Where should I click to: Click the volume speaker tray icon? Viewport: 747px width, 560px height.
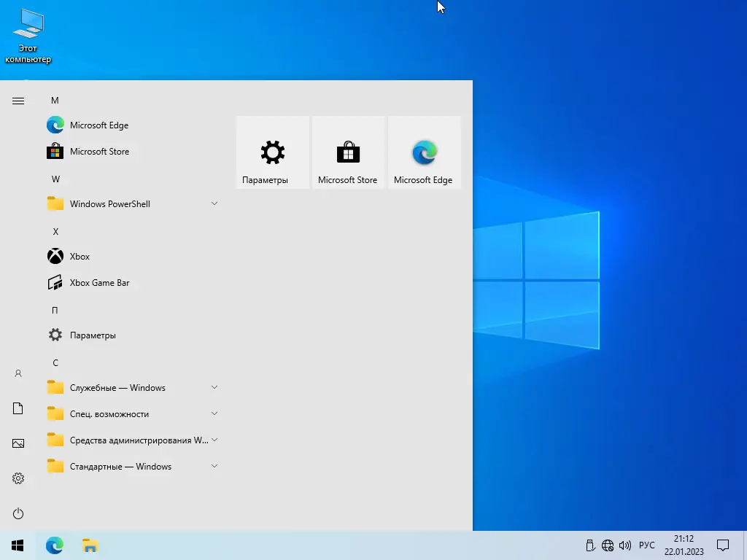tap(625, 545)
